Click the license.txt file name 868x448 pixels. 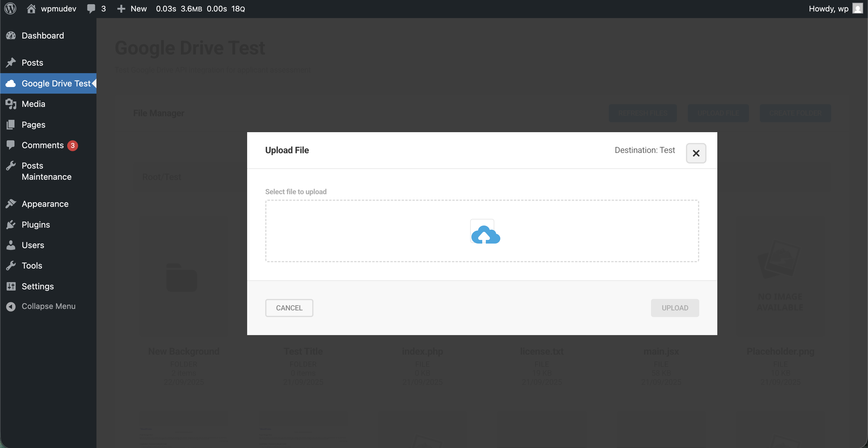[542, 351]
